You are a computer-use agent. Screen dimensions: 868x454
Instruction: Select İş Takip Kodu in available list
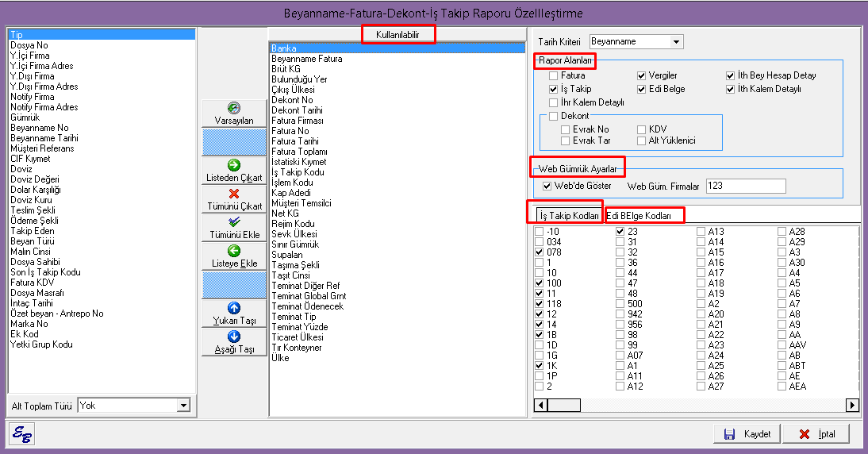[x=397, y=172]
